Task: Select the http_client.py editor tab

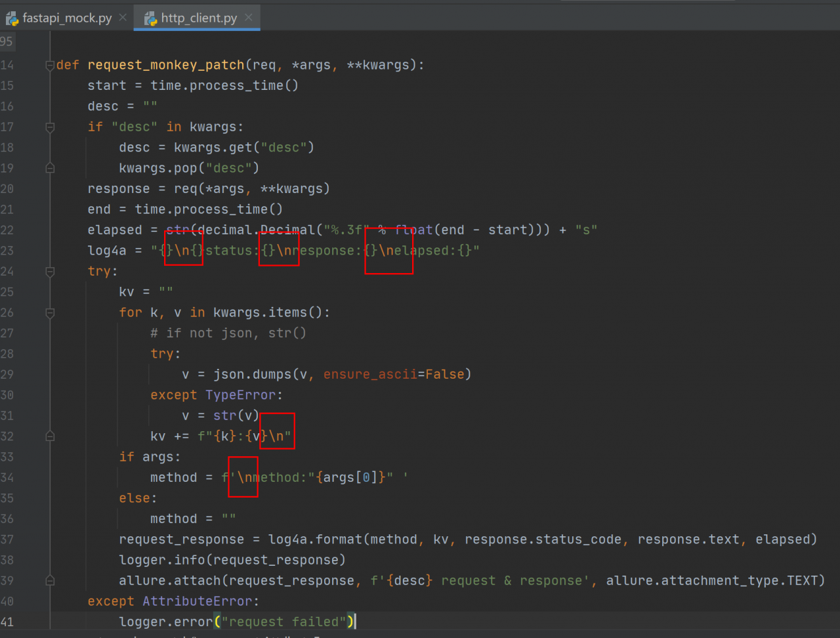Action: click(x=199, y=18)
